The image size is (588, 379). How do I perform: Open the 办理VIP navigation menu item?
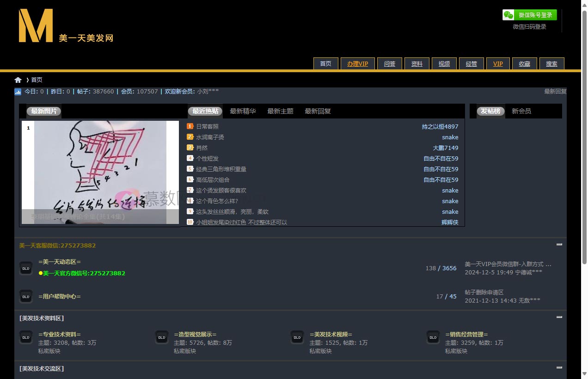[358, 64]
